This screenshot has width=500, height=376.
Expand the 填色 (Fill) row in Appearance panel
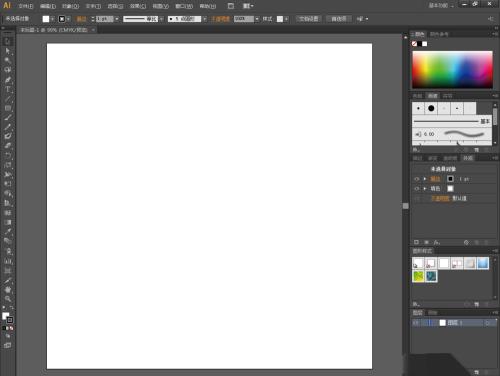pos(425,189)
